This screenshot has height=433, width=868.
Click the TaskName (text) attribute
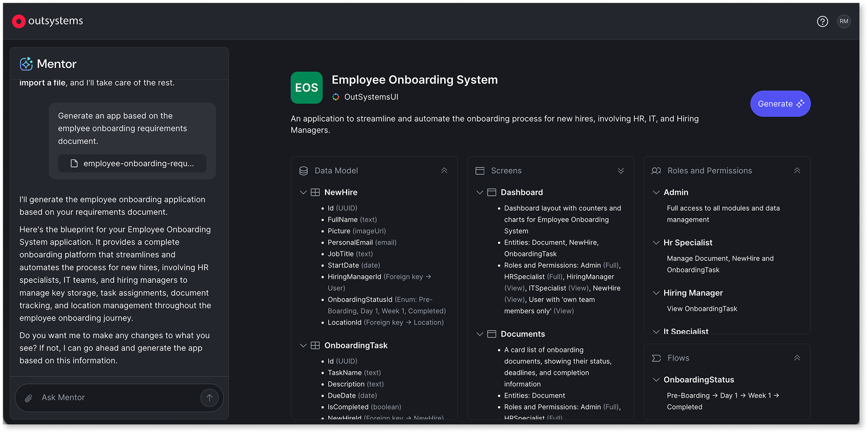pyautogui.click(x=354, y=373)
